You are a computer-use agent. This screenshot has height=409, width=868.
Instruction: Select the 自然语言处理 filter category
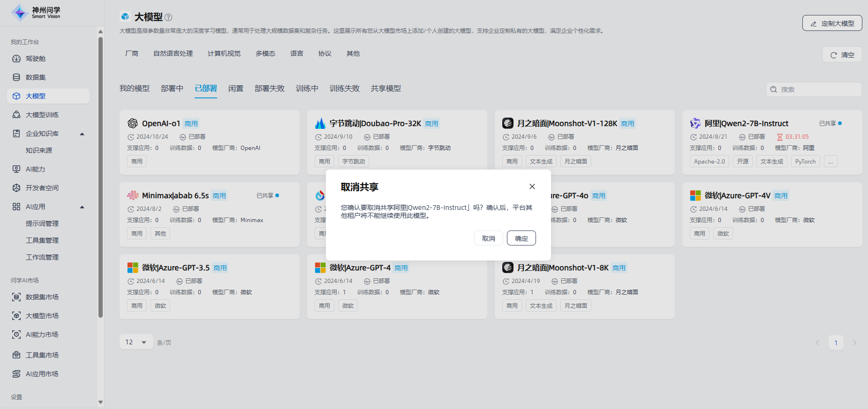173,53
